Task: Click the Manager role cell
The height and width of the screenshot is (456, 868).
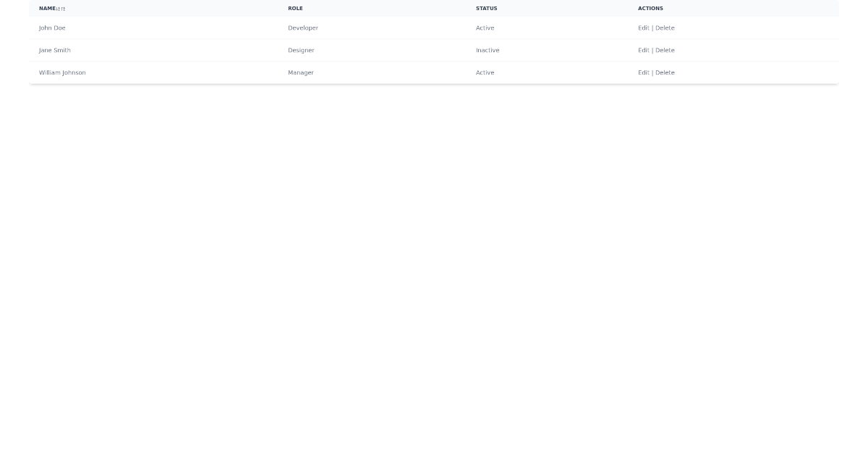Action: [x=301, y=72]
